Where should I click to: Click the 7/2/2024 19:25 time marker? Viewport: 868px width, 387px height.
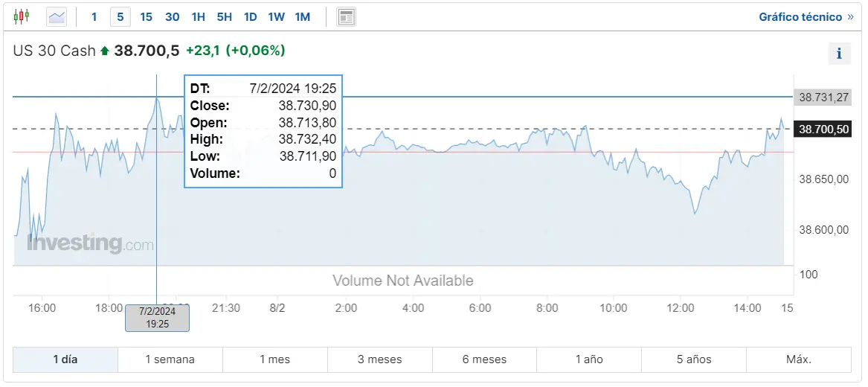point(157,318)
